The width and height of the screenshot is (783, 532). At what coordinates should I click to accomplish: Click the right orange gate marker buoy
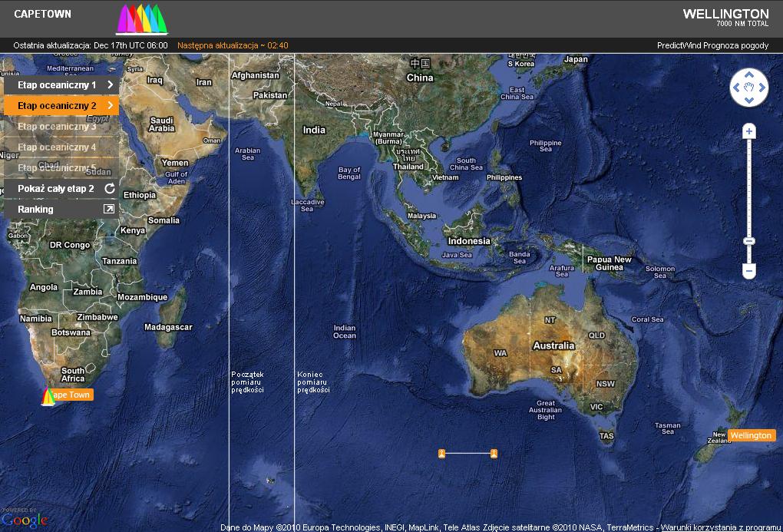point(494,453)
